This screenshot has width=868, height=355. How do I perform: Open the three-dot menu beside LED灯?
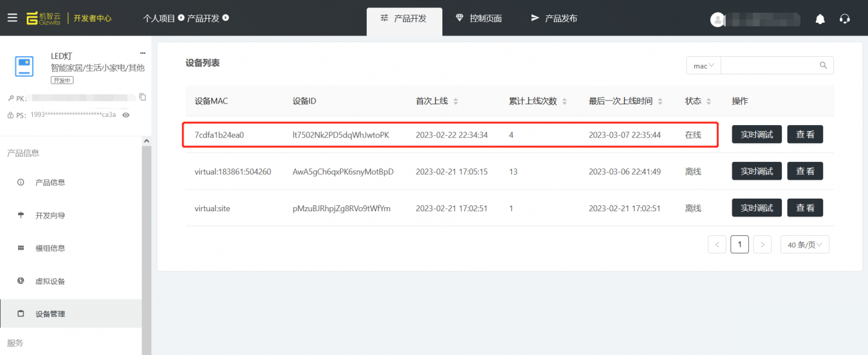click(142, 53)
